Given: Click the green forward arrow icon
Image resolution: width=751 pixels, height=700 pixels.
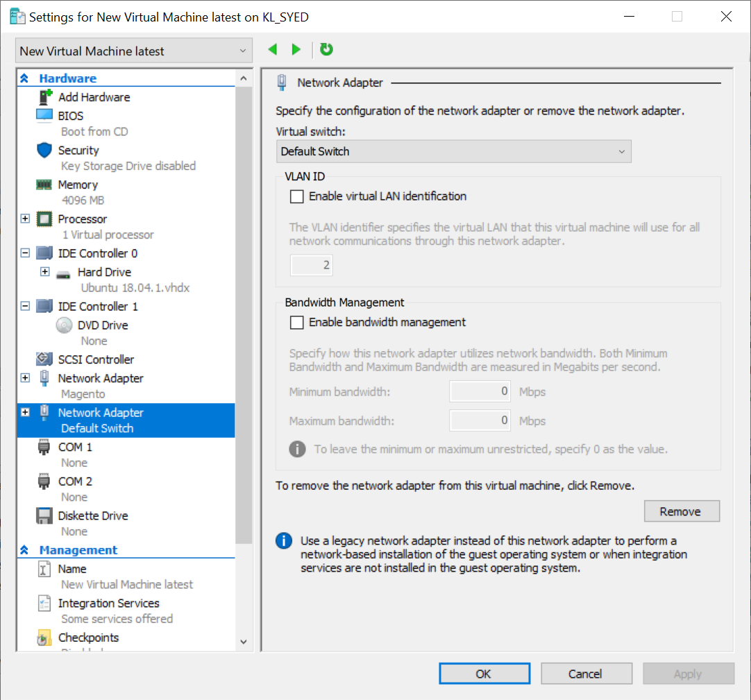Looking at the screenshot, I should pyautogui.click(x=296, y=49).
